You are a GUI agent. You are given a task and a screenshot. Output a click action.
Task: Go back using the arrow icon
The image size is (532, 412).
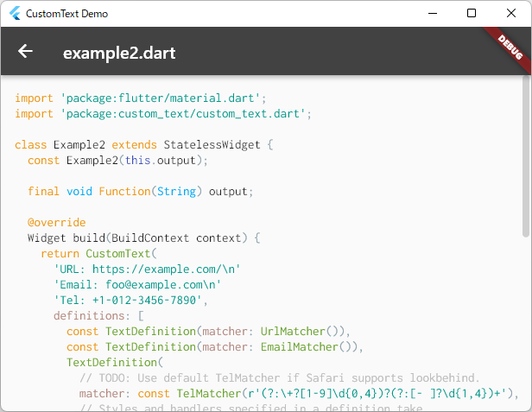(x=25, y=52)
